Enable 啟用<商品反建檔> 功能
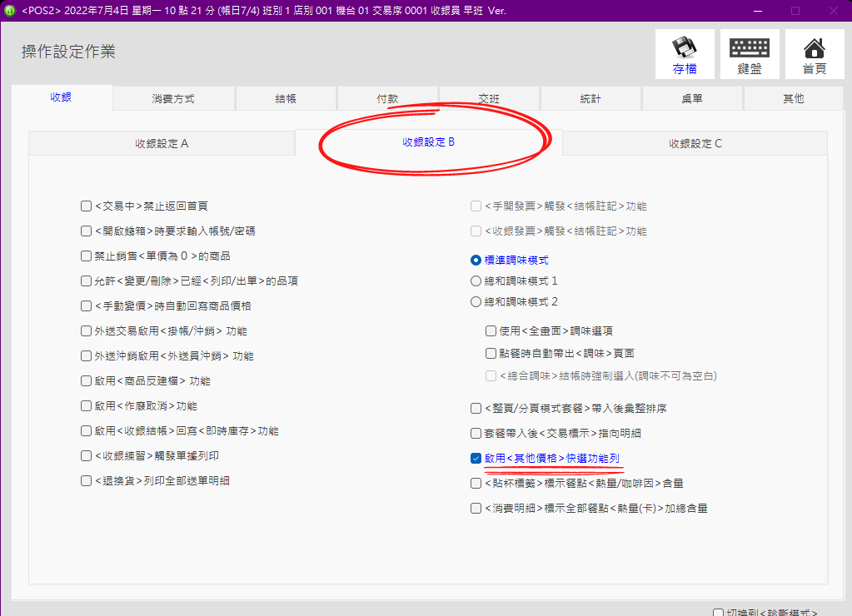This screenshot has width=852, height=616. (86, 380)
